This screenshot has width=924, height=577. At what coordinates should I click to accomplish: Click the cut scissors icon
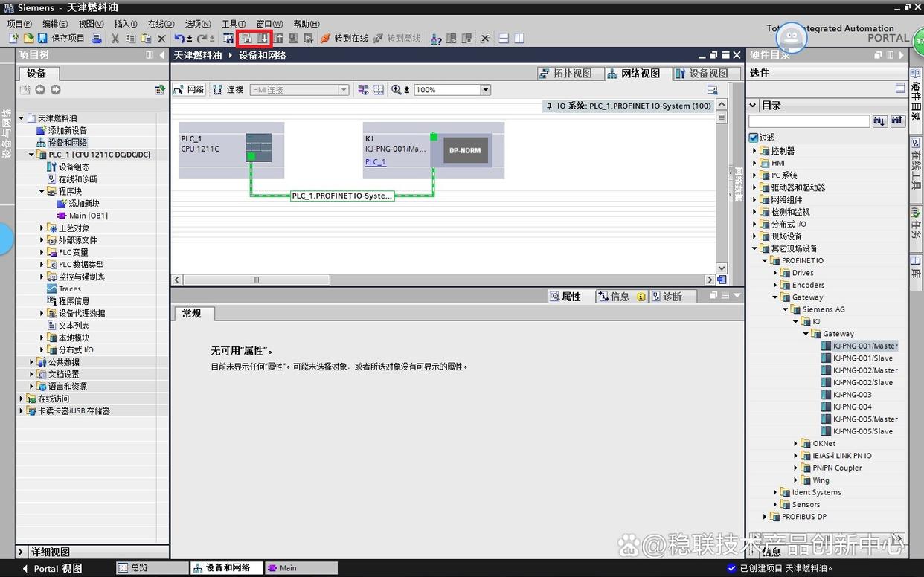coord(115,39)
